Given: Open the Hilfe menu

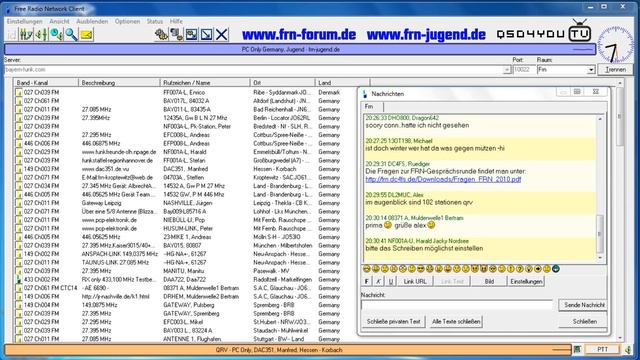Looking at the screenshot, I should pos(176,21).
